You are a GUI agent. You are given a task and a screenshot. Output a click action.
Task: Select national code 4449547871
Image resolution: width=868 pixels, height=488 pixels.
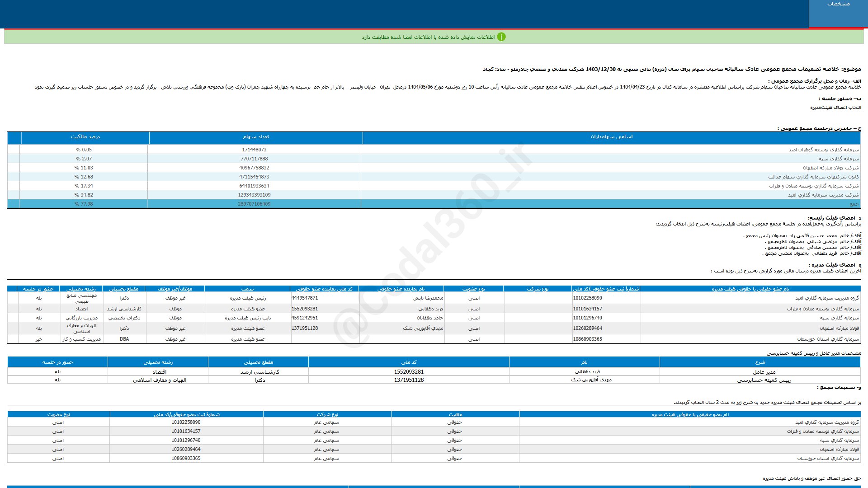tap(305, 298)
